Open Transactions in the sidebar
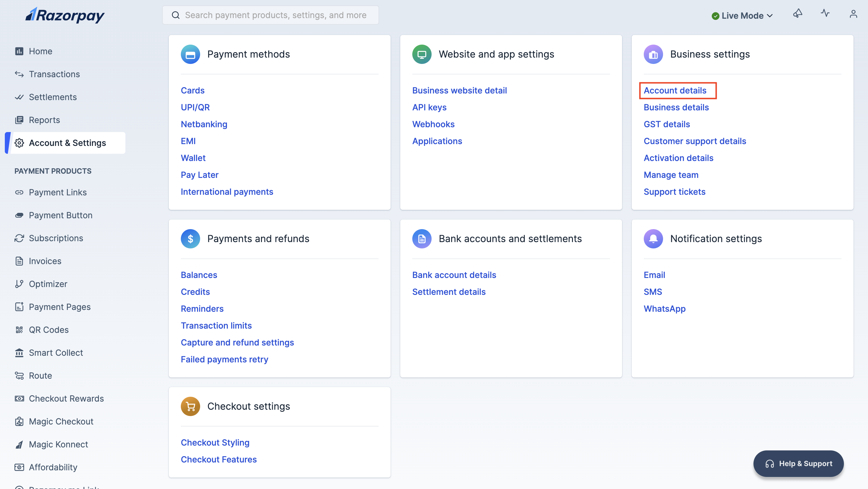This screenshot has height=489, width=868. coord(55,74)
